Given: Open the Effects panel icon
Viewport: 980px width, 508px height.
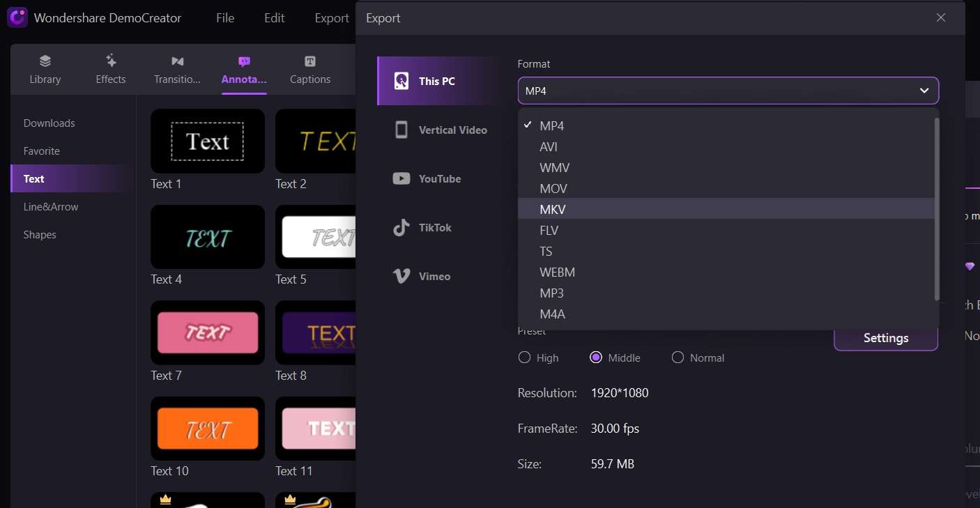Looking at the screenshot, I should click(111, 61).
